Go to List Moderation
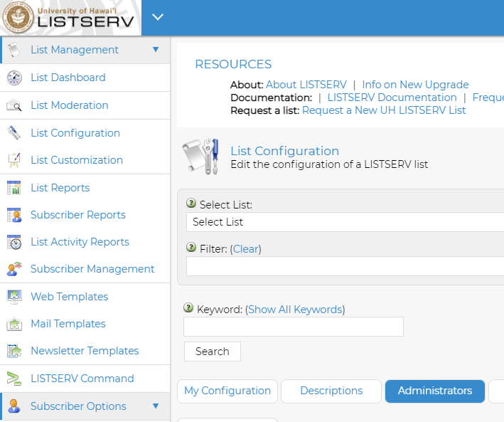 pos(70,105)
